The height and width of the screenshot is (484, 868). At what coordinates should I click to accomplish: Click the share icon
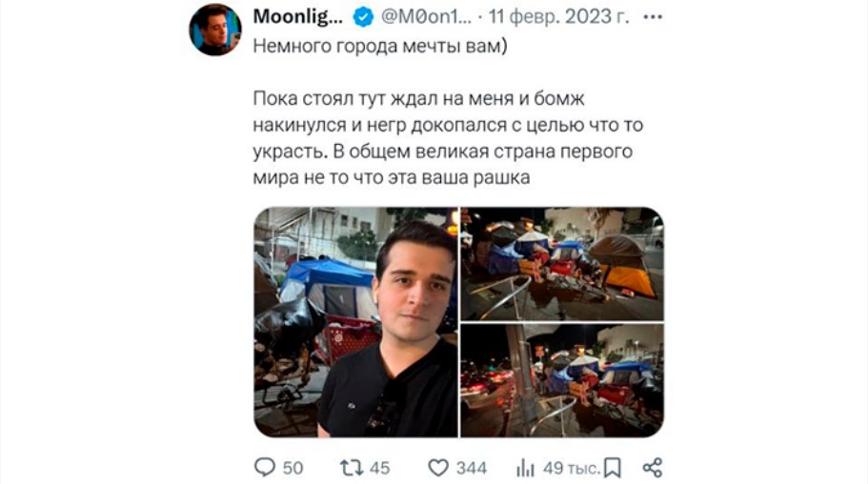click(653, 468)
